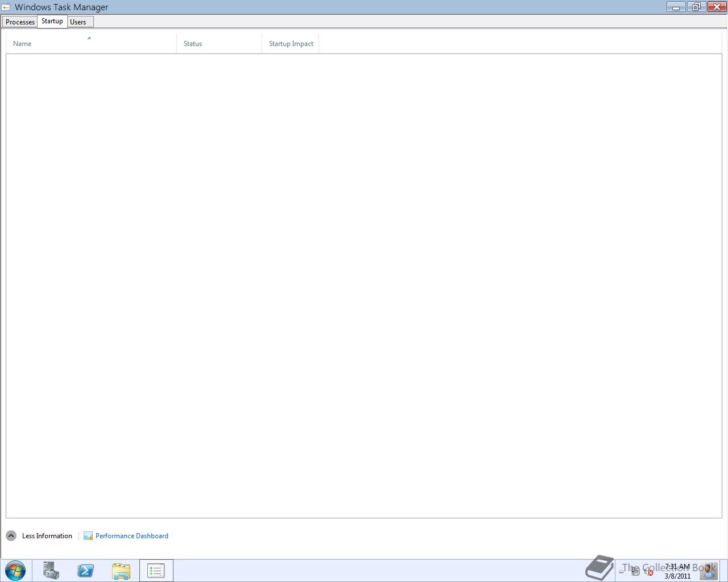
Task: Open the Performance Dashboard link
Action: coord(132,536)
